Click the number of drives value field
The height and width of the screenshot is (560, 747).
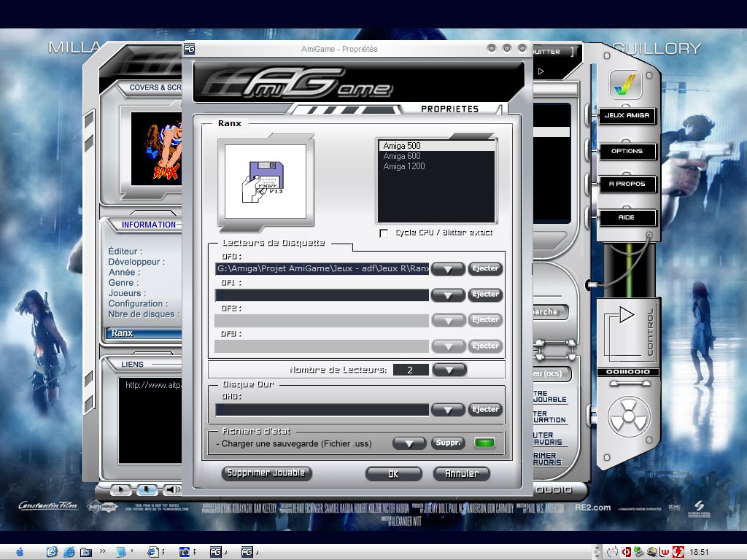point(410,370)
